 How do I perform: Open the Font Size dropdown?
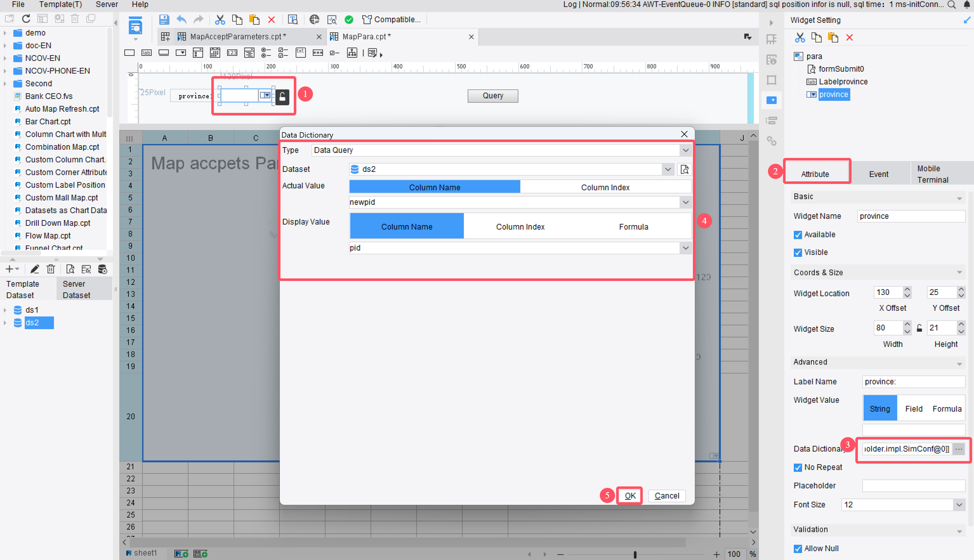[x=959, y=505]
